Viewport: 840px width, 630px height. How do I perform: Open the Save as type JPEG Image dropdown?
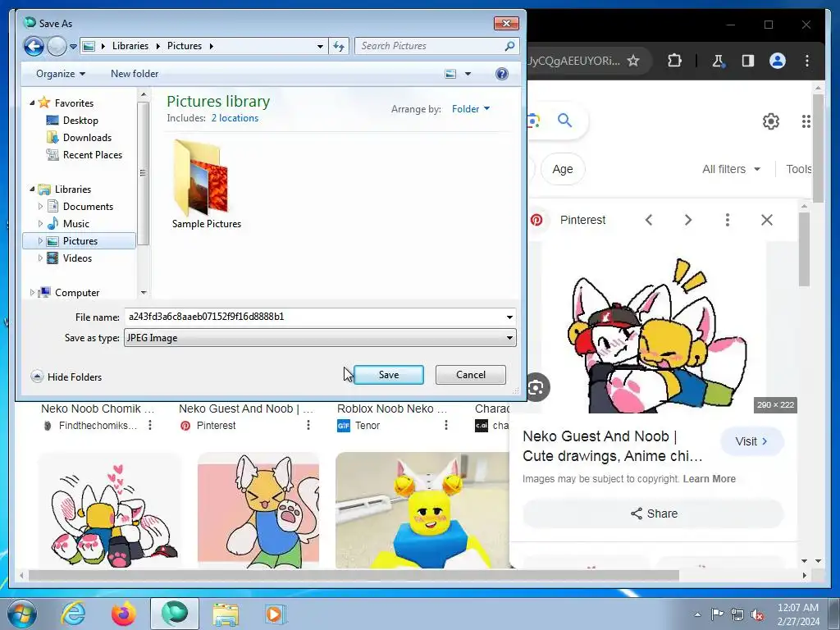pos(321,338)
